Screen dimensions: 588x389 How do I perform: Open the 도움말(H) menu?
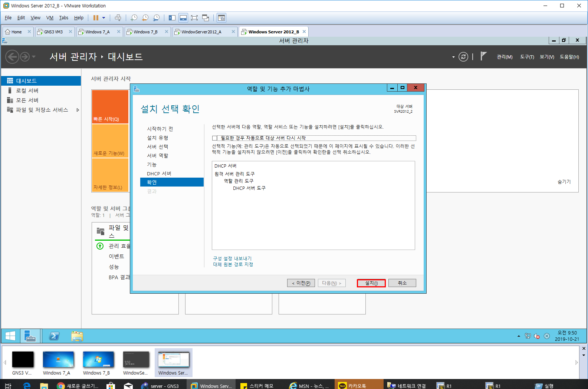[569, 57]
